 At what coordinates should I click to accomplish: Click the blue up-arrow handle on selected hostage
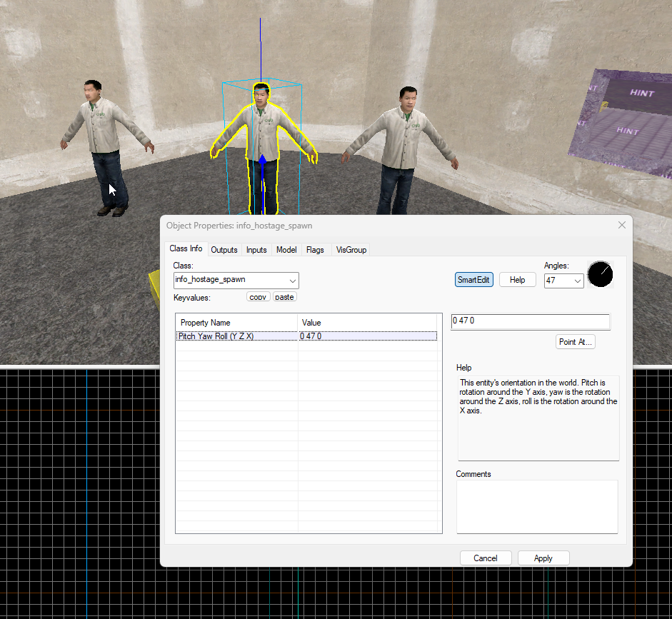(x=263, y=160)
